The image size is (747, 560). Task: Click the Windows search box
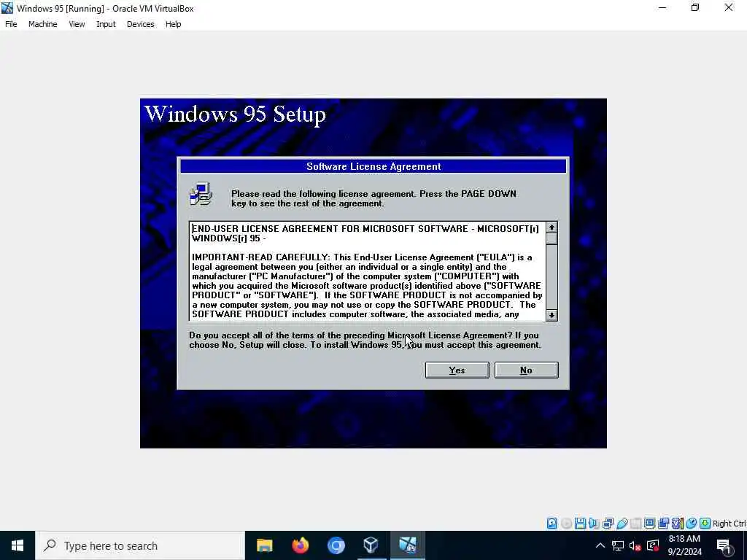[x=140, y=545]
